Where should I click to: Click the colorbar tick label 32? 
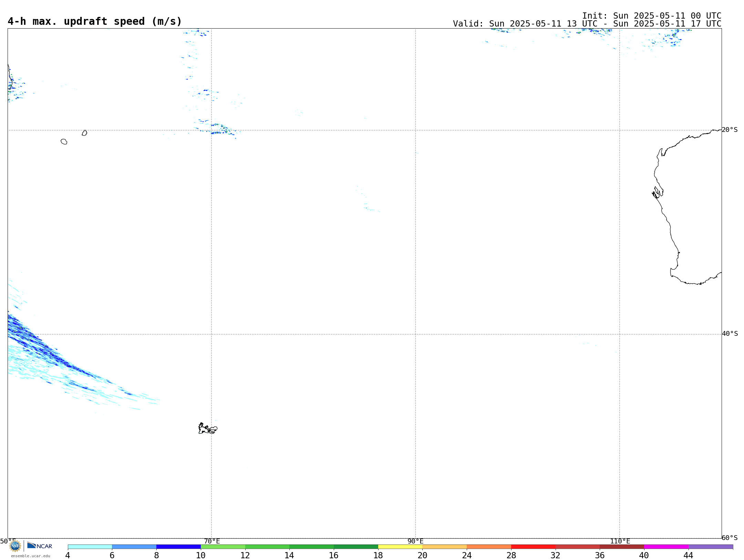(556, 555)
